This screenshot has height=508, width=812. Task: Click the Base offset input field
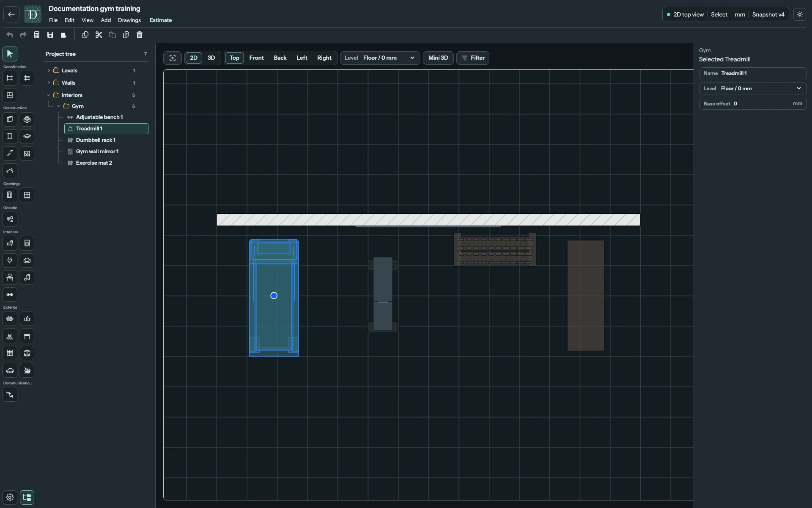tap(753, 104)
